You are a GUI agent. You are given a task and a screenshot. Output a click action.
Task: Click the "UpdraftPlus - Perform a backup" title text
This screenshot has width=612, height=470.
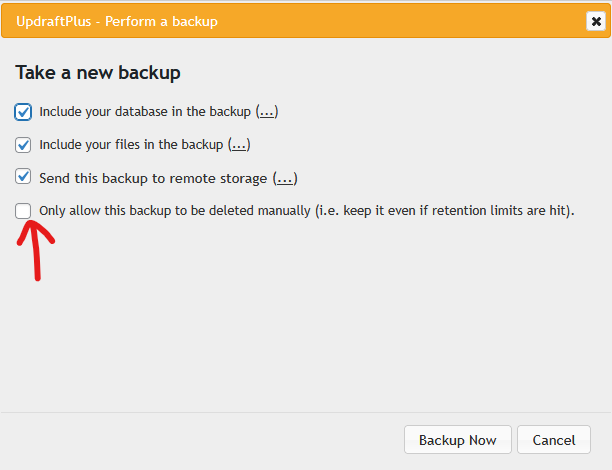click(x=117, y=21)
